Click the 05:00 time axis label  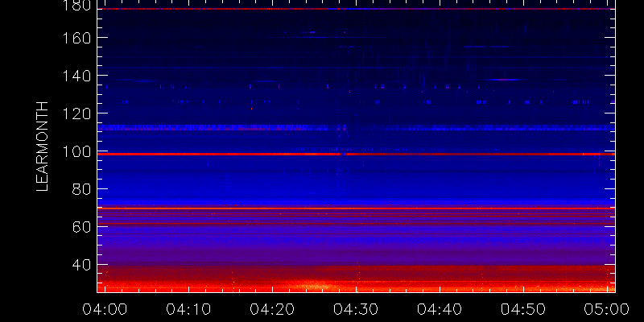coord(608,309)
